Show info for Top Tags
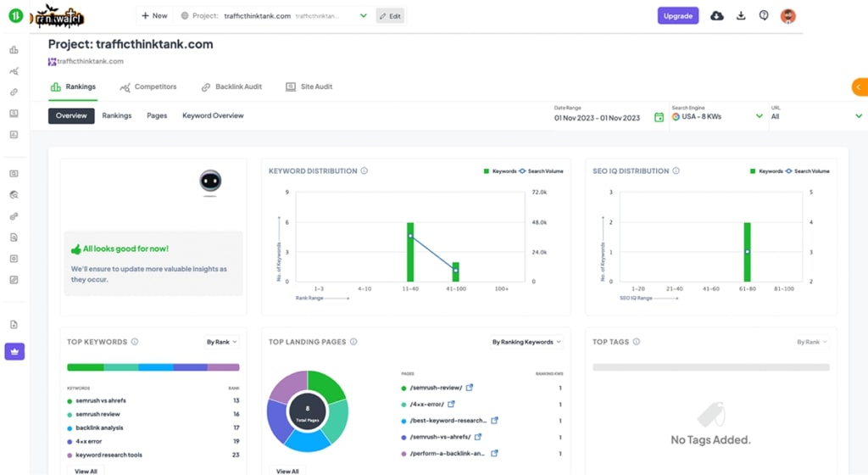 (636, 342)
